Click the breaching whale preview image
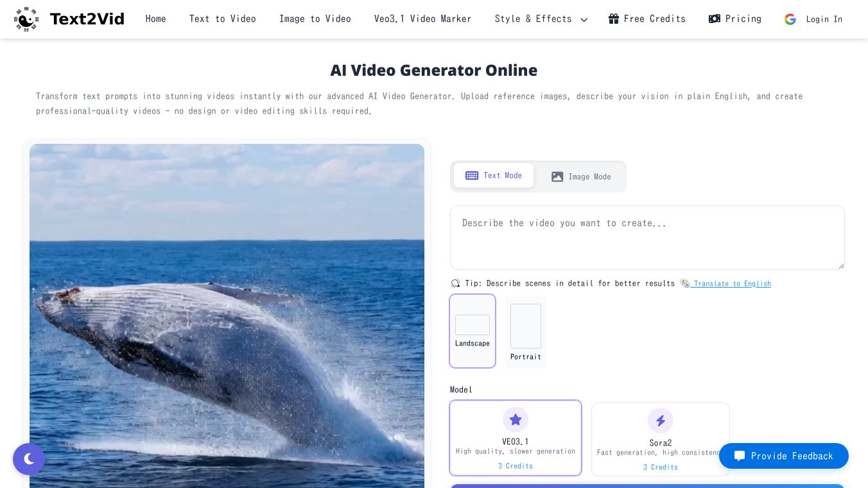Image resolution: width=868 pixels, height=488 pixels. (x=227, y=316)
